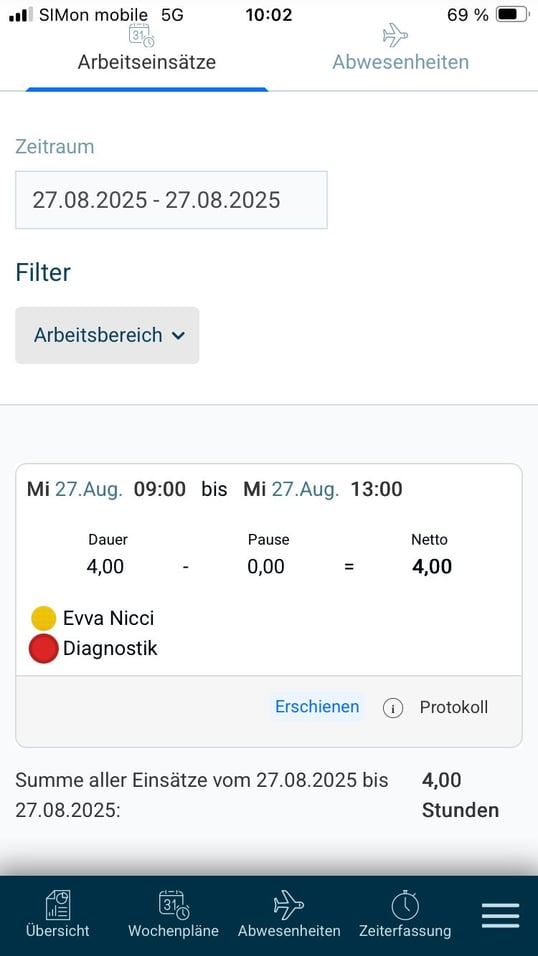Click the chevron in the Arbeitsbereich button
The height and width of the screenshot is (956, 538).
[x=178, y=335]
